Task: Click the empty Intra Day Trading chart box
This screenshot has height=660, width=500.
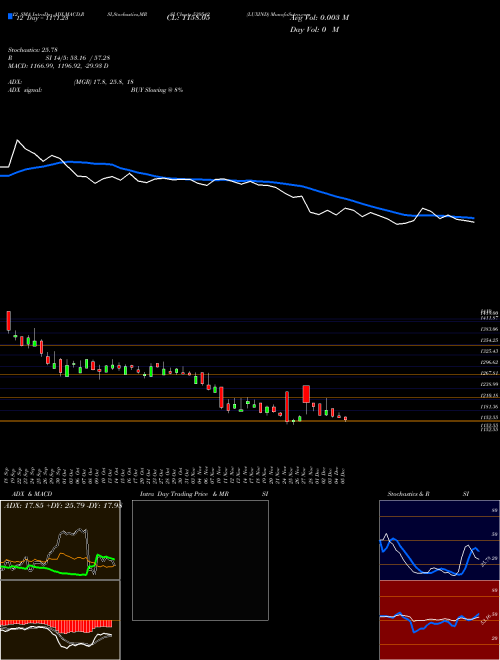Action: [x=200, y=560]
